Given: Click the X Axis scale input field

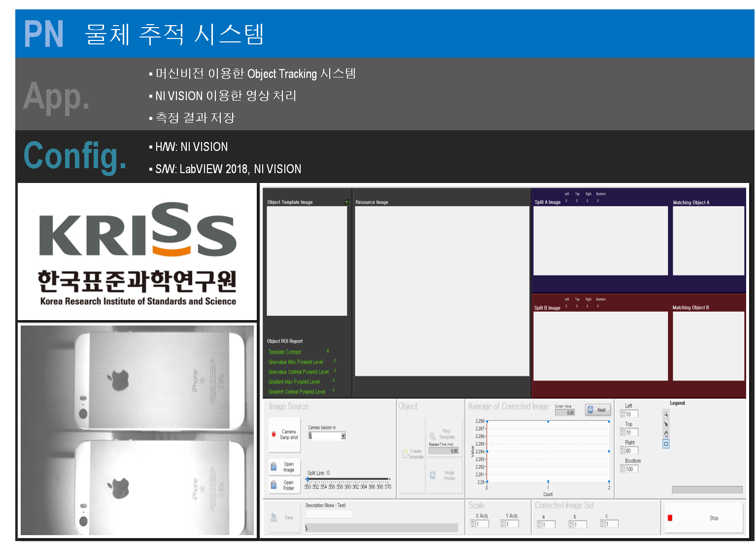Looking at the screenshot, I should click(x=482, y=524).
